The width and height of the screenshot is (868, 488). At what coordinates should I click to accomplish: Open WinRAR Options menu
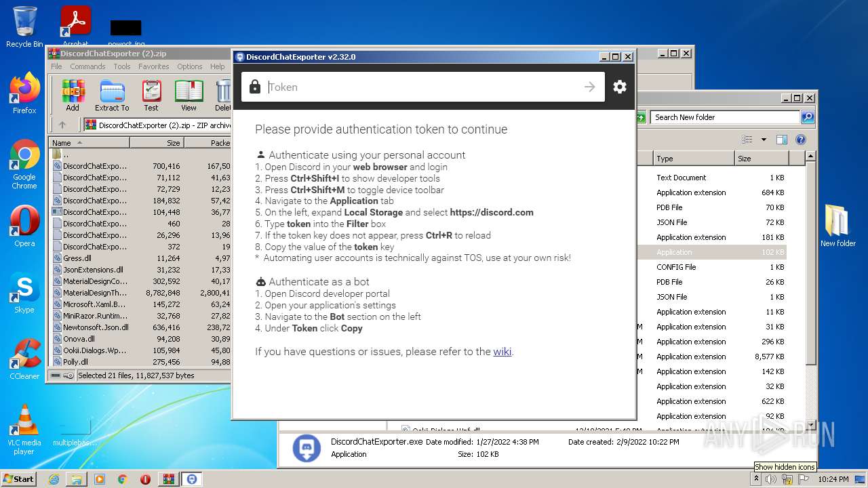[x=190, y=66]
